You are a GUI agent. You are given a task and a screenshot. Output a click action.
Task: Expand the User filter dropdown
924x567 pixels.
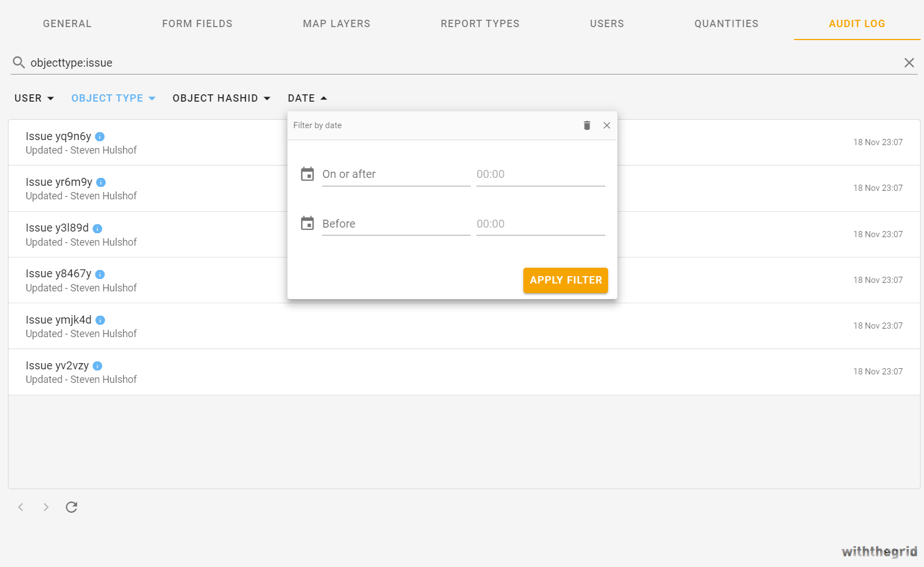click(34, 98)
